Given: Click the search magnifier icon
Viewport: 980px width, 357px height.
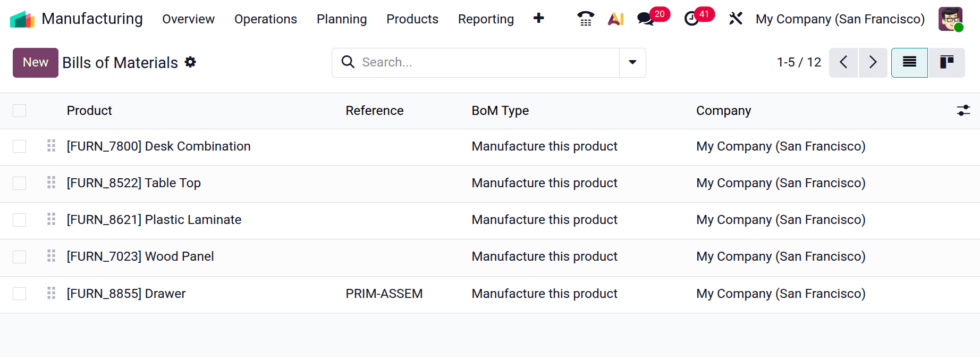Looking at the screenshot, I should (348, 62).
